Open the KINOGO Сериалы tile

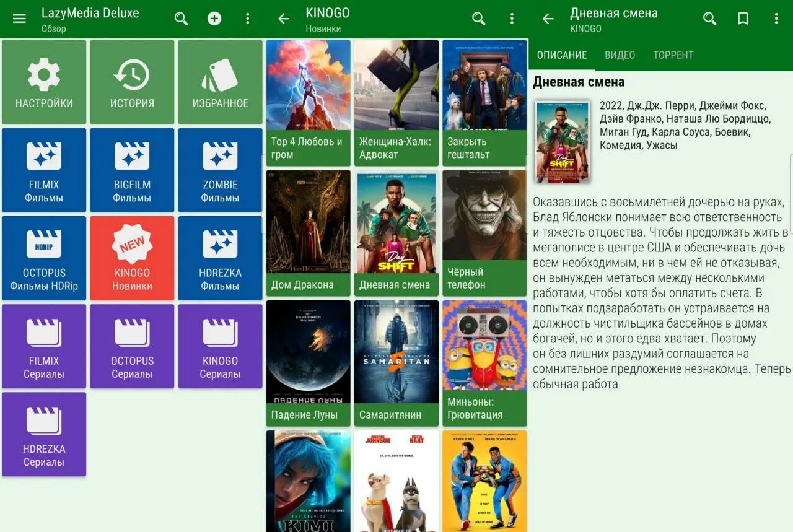(x=220, y=346)
